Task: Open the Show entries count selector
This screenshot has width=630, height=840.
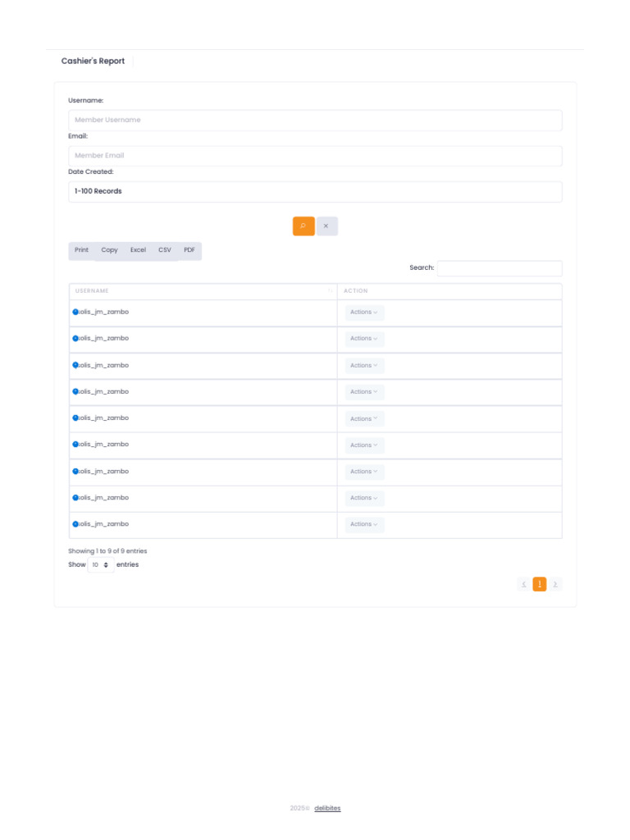Action: 101,564
